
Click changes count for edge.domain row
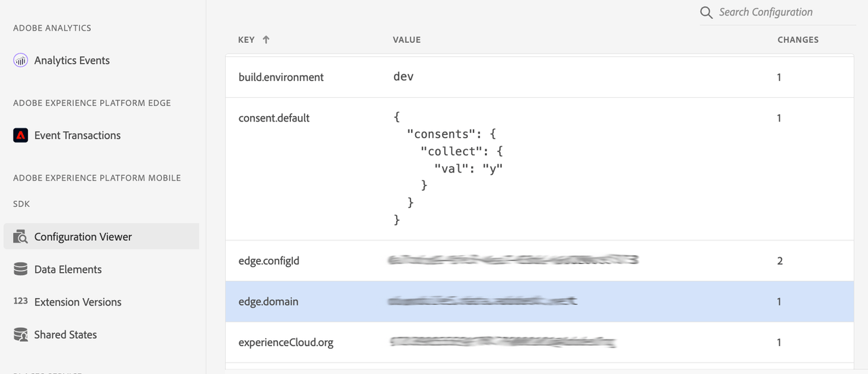(779, 301)
